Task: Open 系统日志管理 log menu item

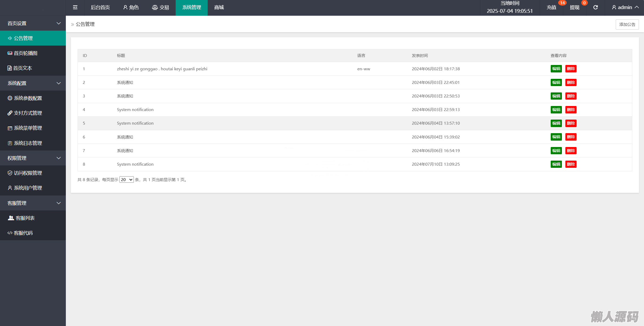Action: 28,143
